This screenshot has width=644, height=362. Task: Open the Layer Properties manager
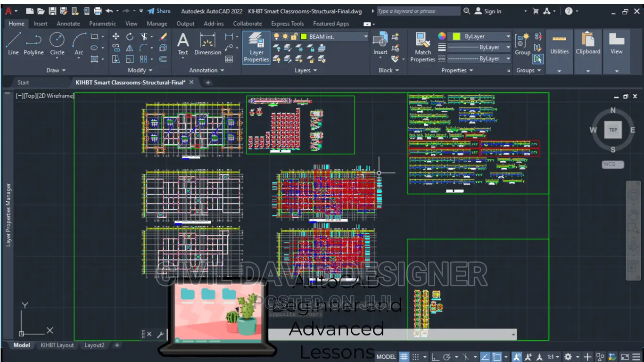point(256,47)
